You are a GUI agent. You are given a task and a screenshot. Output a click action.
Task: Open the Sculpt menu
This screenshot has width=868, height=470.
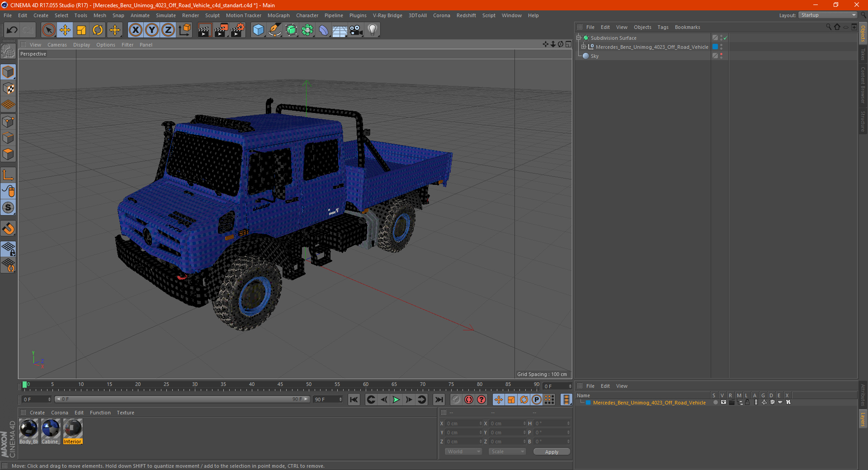tap(212, 15)
